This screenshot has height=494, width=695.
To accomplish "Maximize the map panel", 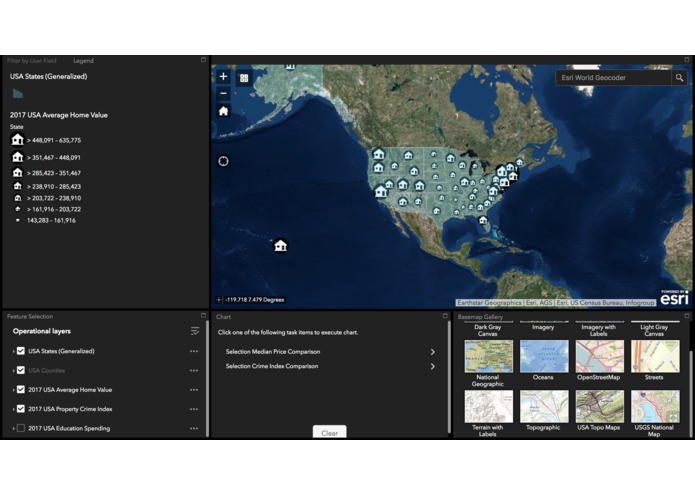I will click(687, 60).
